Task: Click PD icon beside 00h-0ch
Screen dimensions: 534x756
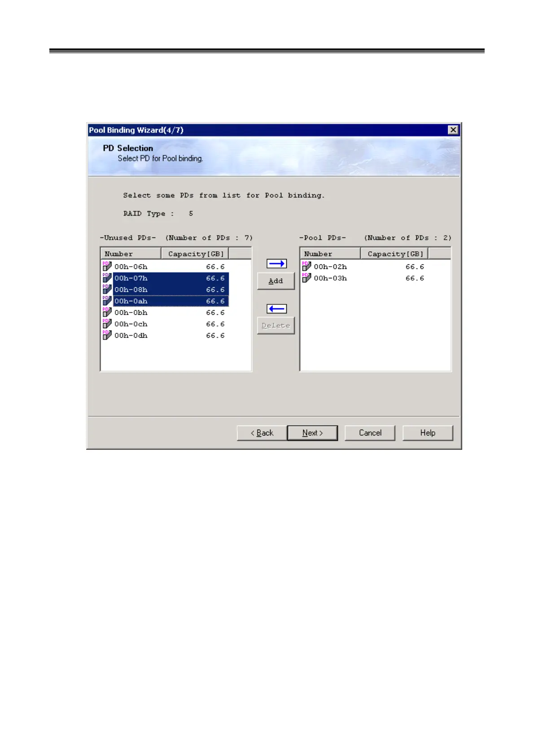Action: click(107, 324)
